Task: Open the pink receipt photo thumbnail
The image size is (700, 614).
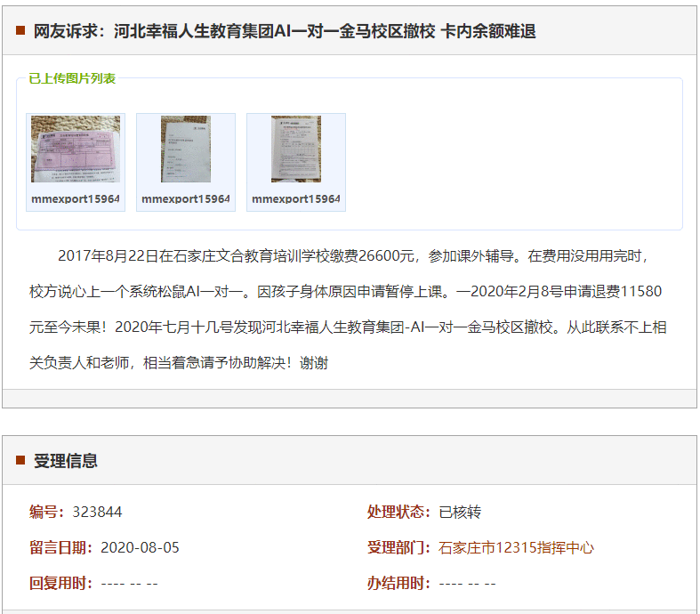Action: click(76, 149)
